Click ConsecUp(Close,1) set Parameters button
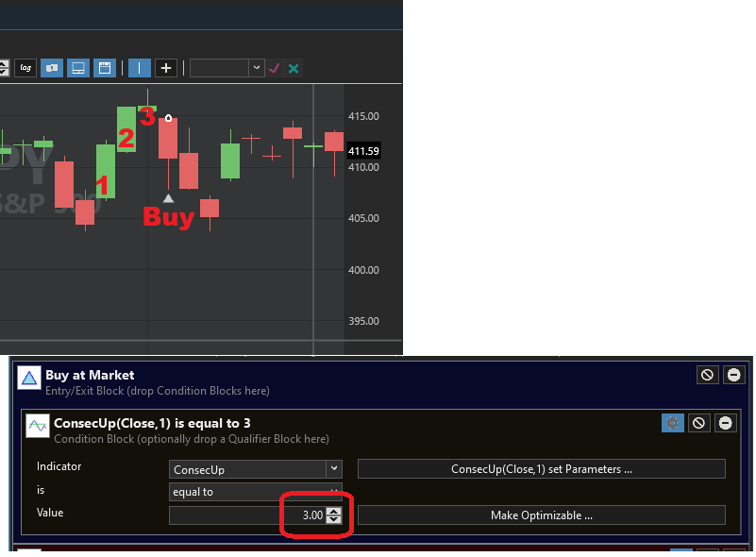Image resolution: width=756 pixels, height=557 pixels. click(542, 469)
